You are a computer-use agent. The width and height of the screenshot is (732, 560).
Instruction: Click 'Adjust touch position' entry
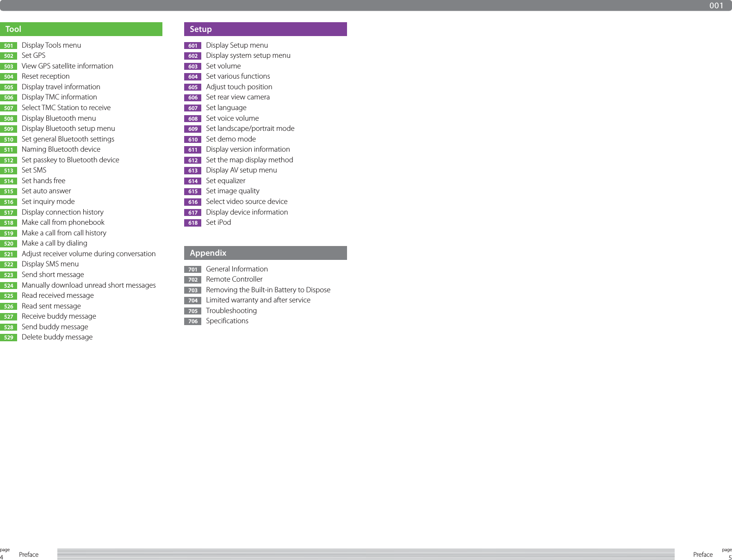click(x=239, y=87)
